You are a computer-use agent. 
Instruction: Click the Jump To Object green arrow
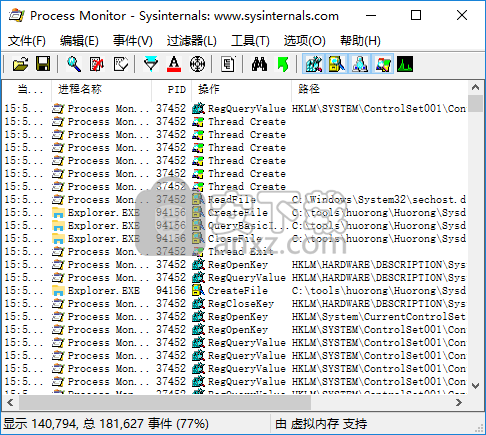click(283, 64)
